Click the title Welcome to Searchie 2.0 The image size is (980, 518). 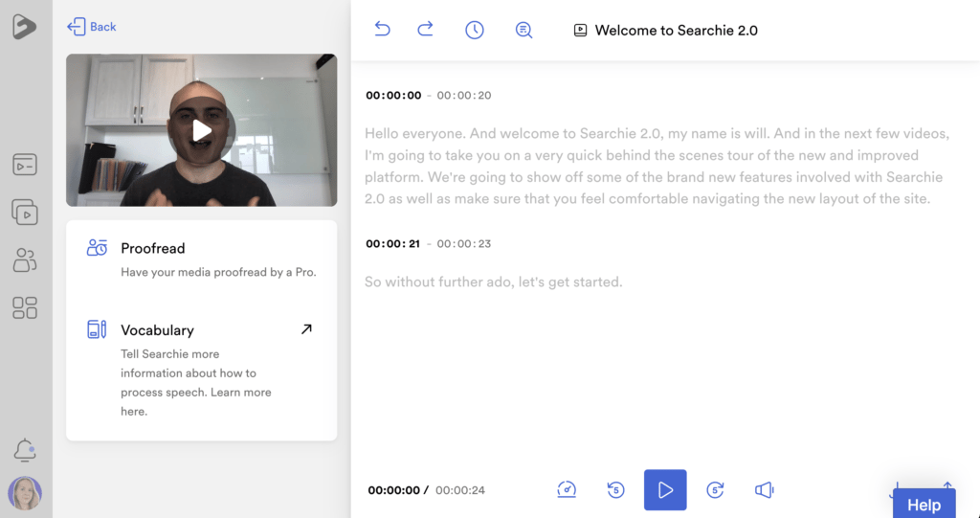(x=677, y=30)
